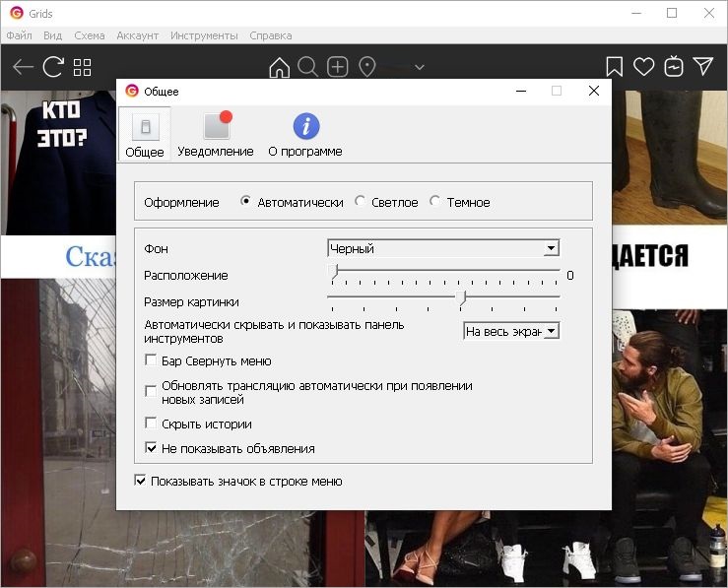Uncheck Не показывать объявления
The height and width of the screenshot is (588, 728).
151,448
